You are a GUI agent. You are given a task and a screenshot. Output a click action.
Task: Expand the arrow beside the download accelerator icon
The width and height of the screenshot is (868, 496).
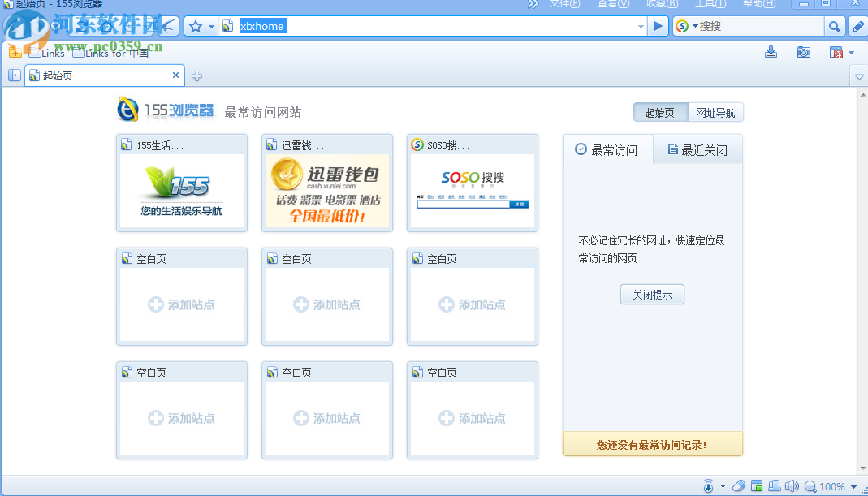723,486
